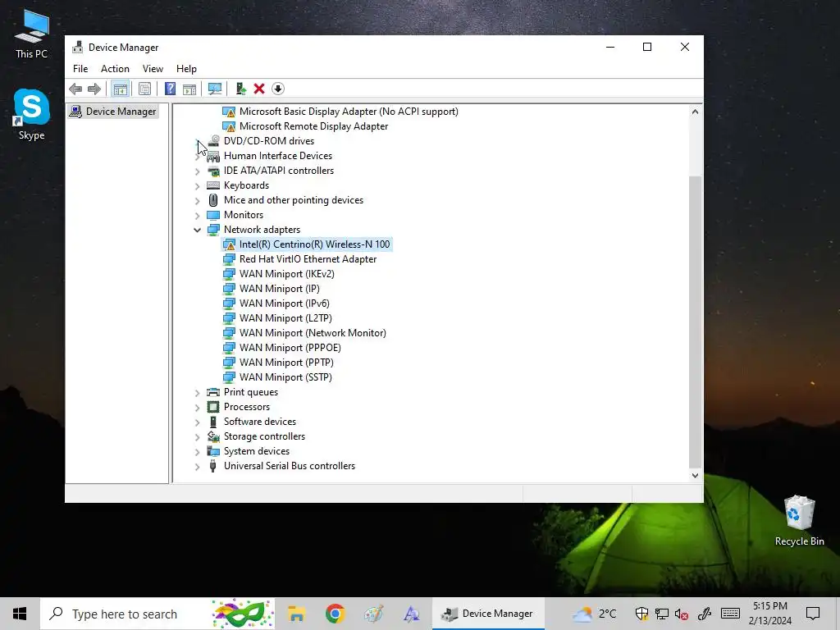Toggle the Show/Hide Action Pane icon

(189, 89)
